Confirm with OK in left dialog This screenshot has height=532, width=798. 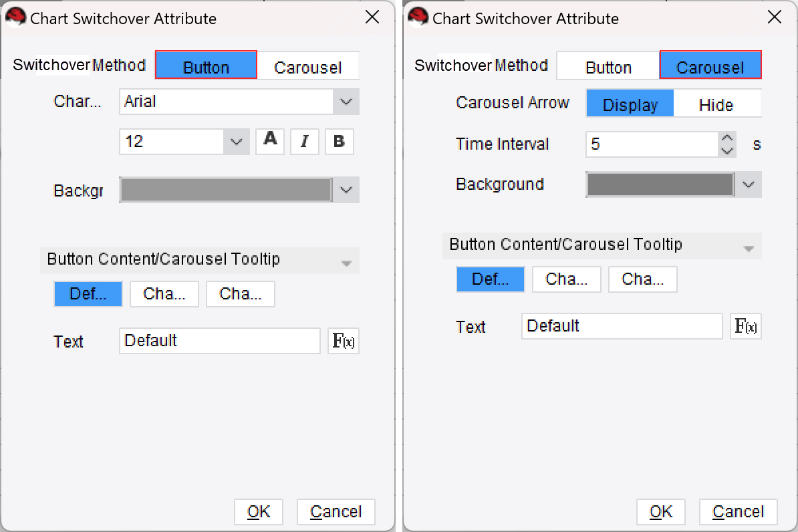click(259, 512)
